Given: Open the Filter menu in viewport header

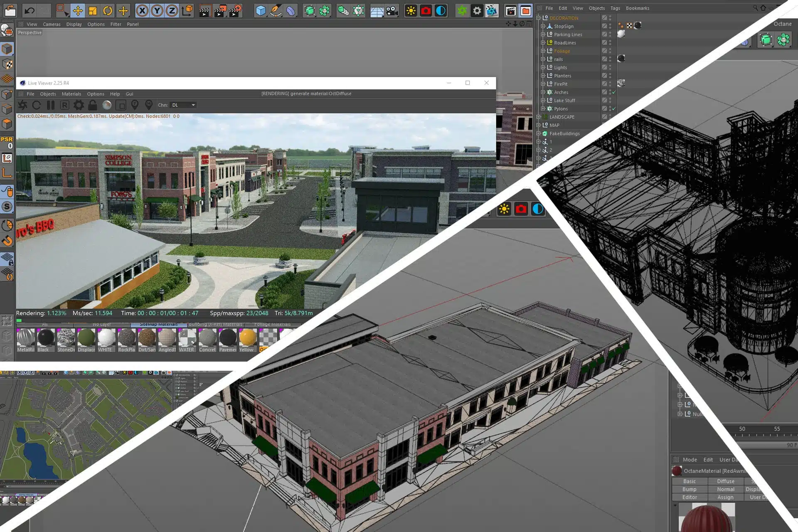Looking at the screenshot, I should pos(116,24).
